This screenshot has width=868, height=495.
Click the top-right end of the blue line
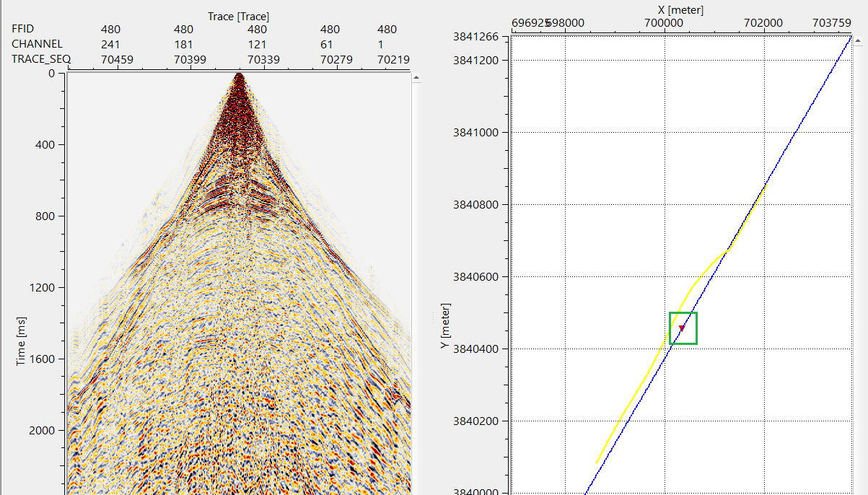[850, 38]
